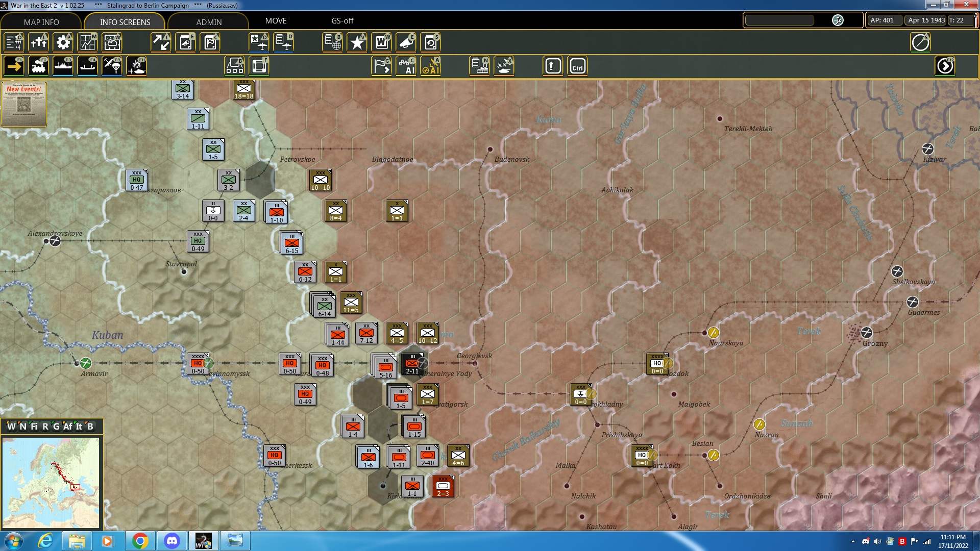Screen dimensions: 980x551
Task: Toggle the air AI assist button
Action: pos(431,65)
